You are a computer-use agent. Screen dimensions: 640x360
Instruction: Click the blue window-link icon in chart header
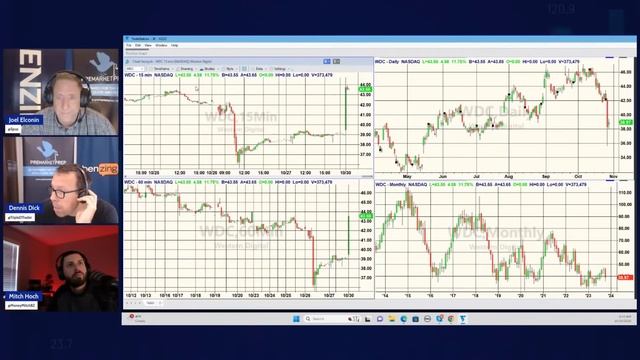(327, 61)
